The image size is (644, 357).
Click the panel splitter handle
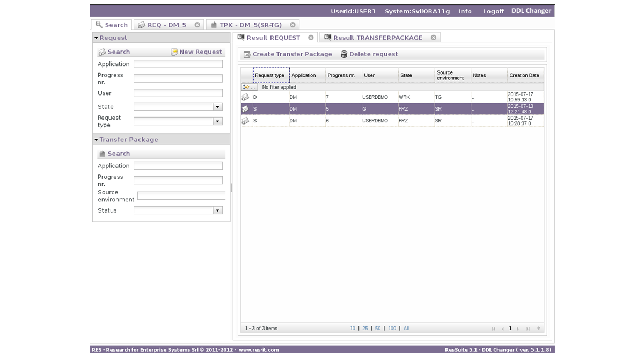(x=231, y=187)
